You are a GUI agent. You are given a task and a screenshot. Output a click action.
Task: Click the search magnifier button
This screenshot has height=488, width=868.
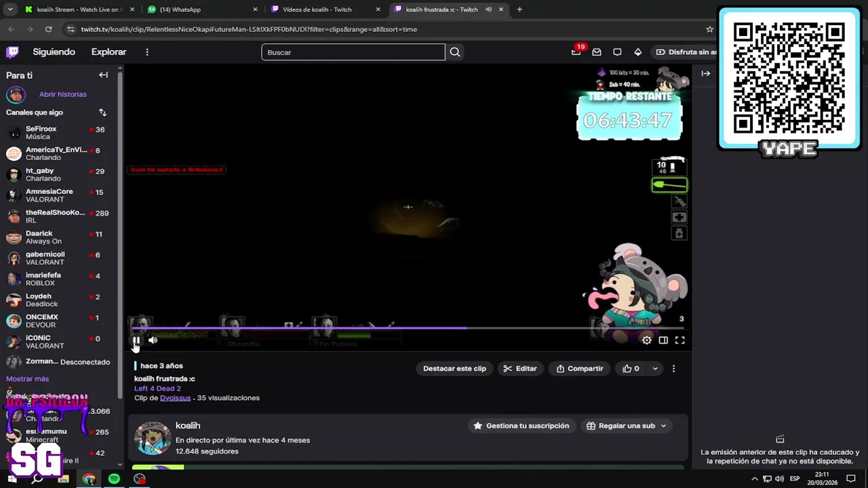click(x=455, y=52)
